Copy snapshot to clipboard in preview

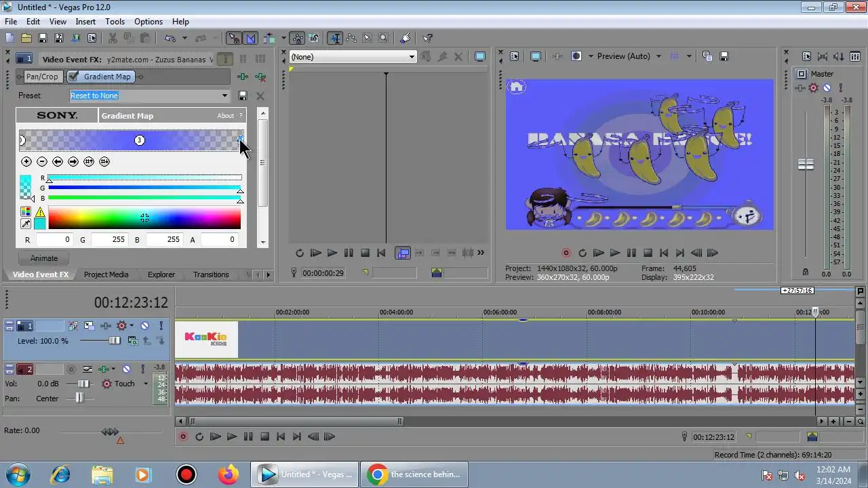click(707, 57)
